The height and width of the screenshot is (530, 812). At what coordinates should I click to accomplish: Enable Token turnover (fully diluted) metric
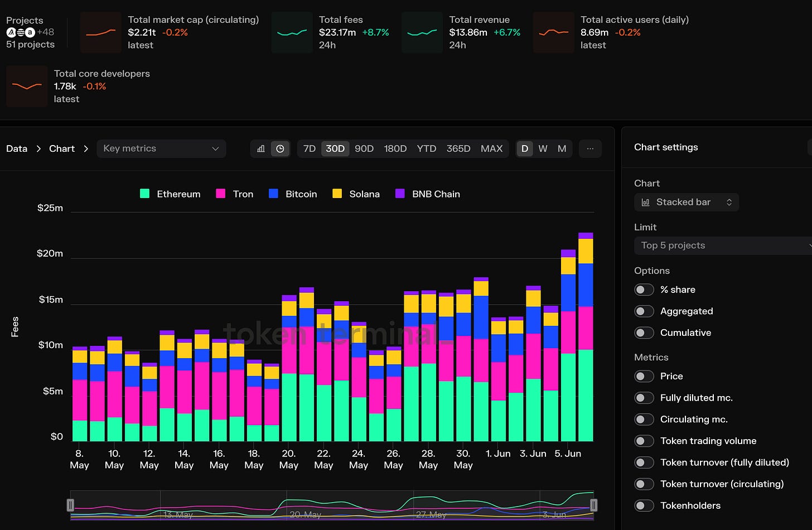[644, 462]
